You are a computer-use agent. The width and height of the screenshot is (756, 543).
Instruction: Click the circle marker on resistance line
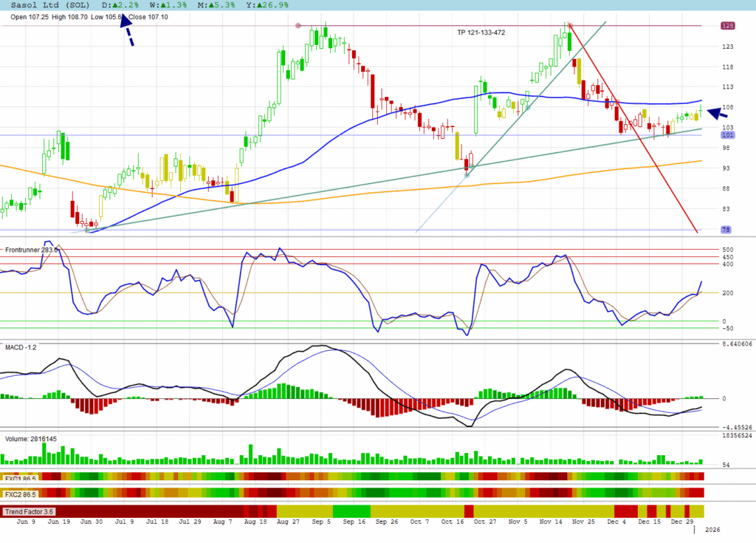(298, 26)
